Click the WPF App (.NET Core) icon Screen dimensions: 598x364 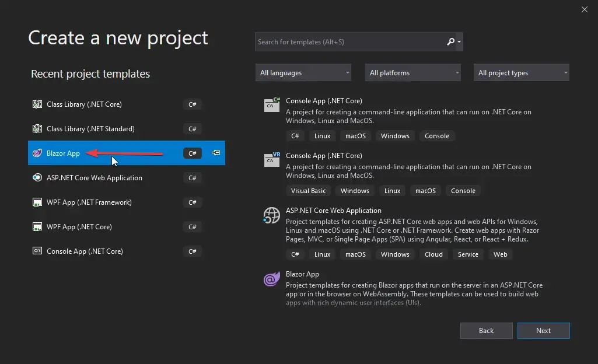pos(36,226)
